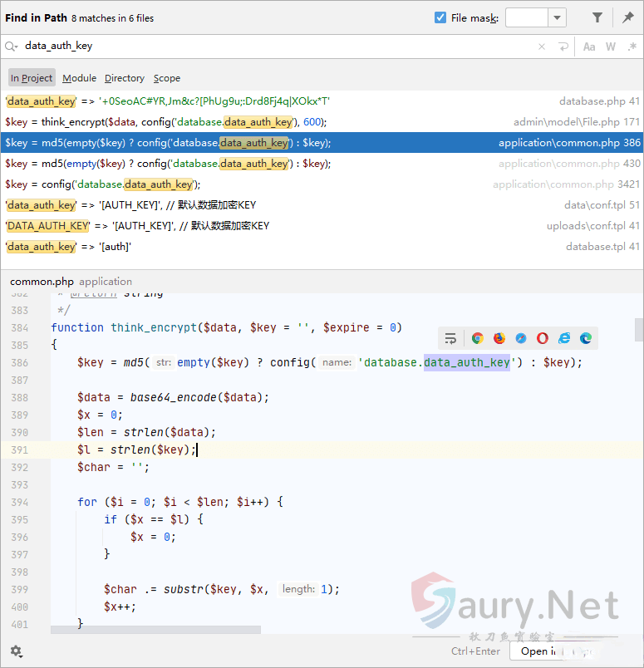Click the filter search results funnel icon
This screenshot has width=644, height=668.
(x=597, y=17)
